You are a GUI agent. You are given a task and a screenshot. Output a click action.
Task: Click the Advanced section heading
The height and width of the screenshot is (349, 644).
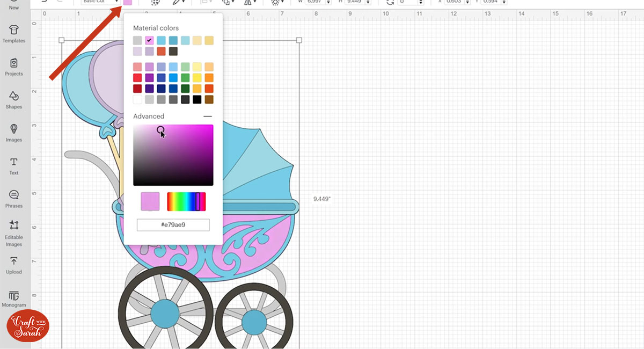(x=149, y=116)
